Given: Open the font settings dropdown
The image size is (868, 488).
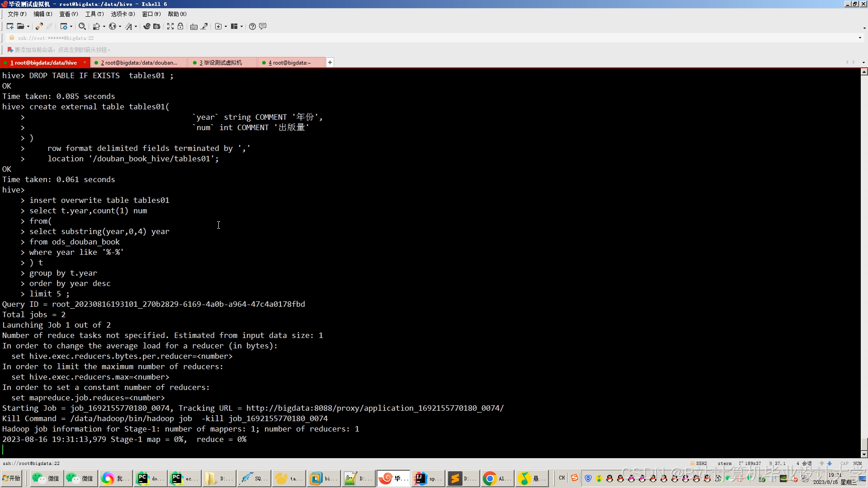Looking at the screenshot, I should point(136,27).
